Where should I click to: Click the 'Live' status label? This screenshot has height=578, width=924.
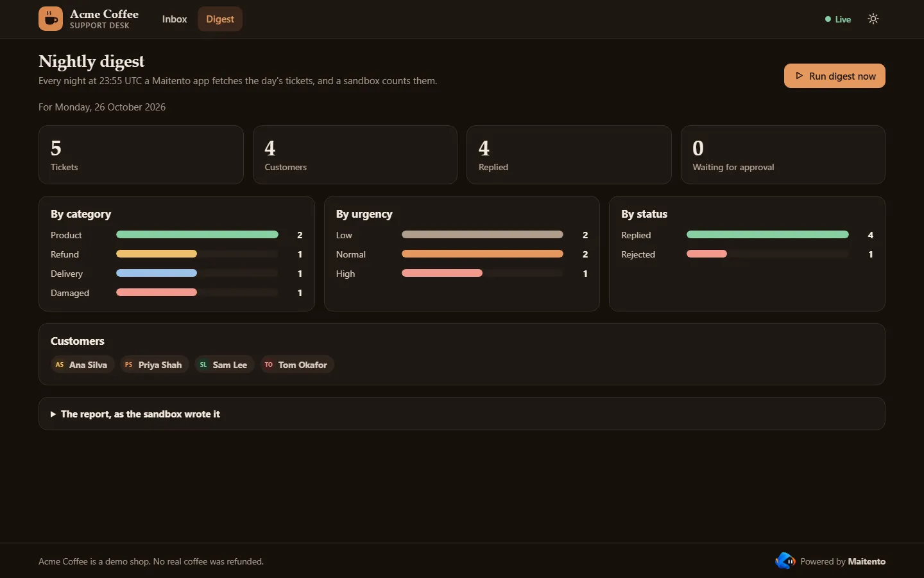[x=843, y=19]
